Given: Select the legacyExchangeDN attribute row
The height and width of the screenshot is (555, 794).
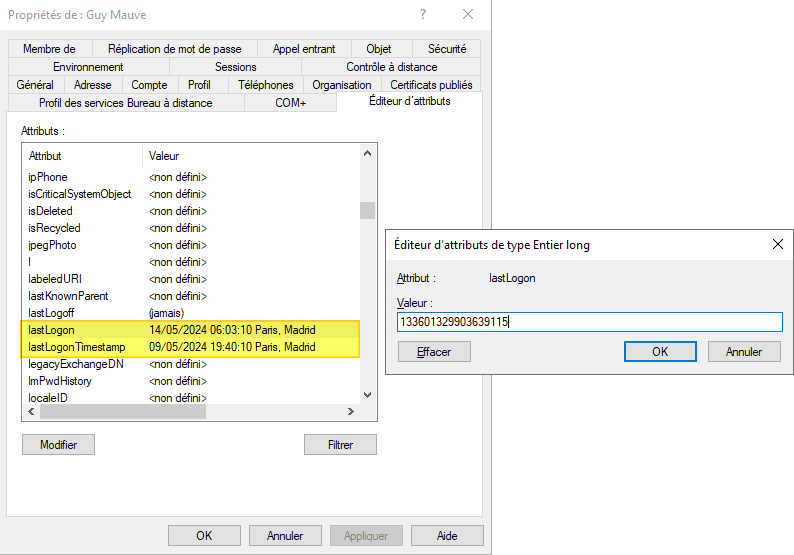Looking at the screenshot, I should [x=191, y=364].
